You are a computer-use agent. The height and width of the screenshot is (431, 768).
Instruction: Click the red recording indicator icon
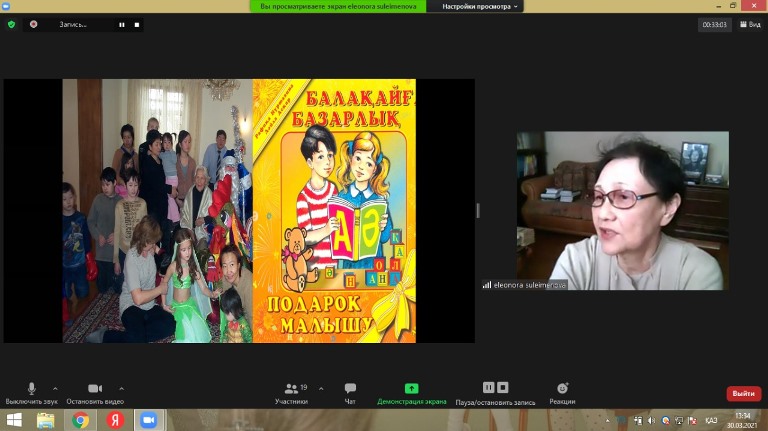33,24
